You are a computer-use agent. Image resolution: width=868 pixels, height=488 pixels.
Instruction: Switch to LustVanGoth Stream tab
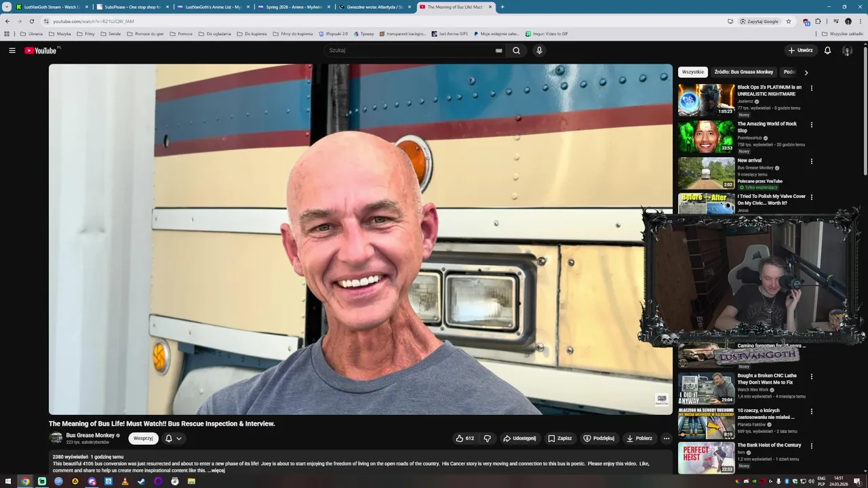52,7
